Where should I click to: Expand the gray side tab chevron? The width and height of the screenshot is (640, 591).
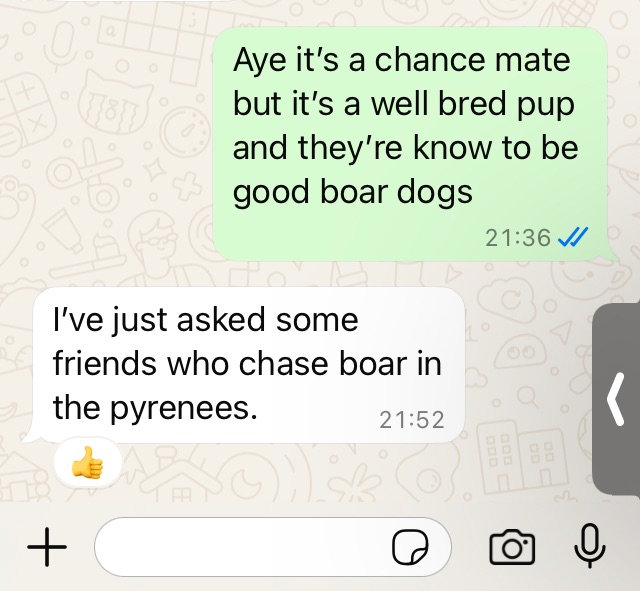pos(616,399)
